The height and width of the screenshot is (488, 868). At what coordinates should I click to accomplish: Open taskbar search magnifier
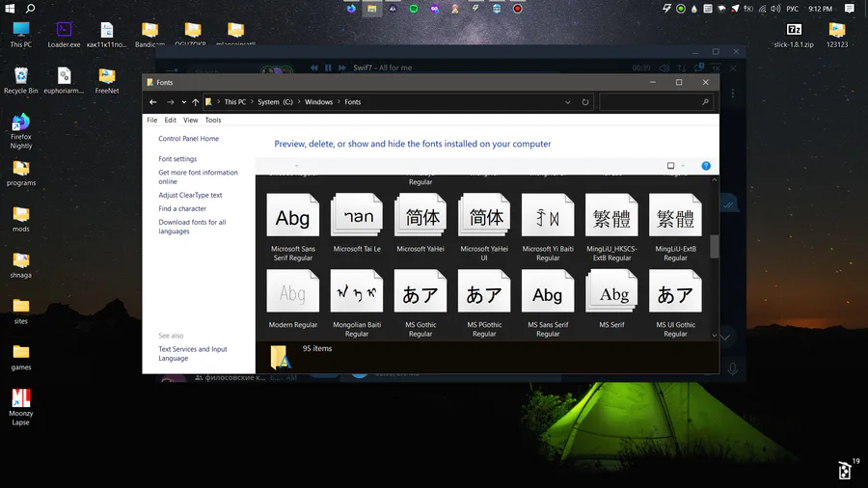(31, 9)
